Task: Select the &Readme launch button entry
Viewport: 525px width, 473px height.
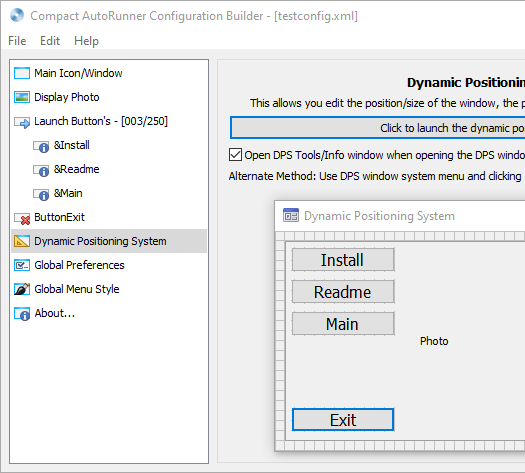Action: point(109,169)
